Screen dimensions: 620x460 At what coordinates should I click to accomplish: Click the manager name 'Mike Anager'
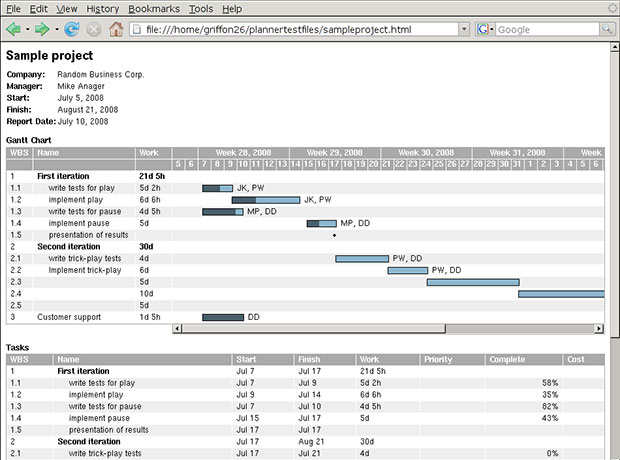[x=81, y=86]
